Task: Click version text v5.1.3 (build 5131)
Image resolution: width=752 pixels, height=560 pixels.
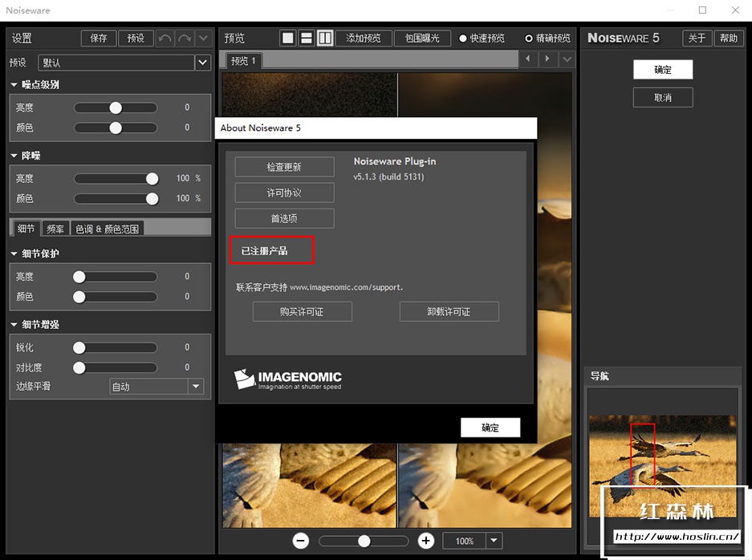Action: pos(389,177)
